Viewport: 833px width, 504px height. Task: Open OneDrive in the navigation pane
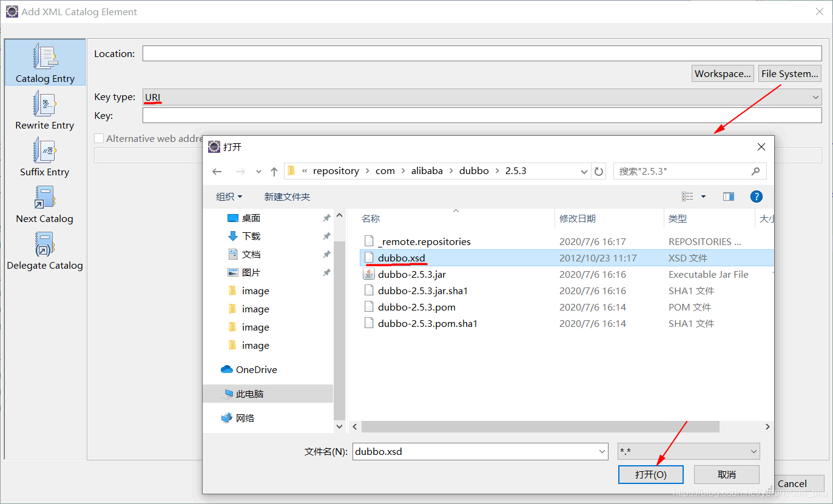click(249, 369)
